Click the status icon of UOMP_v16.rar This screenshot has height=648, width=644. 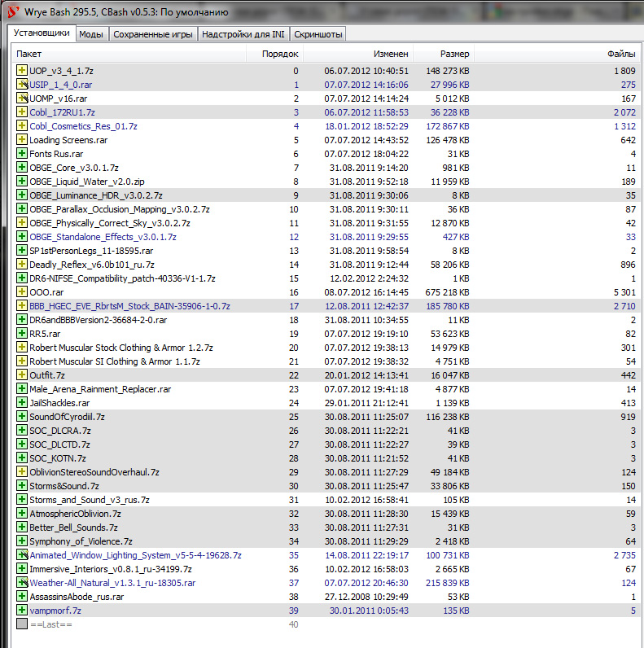point(22,98)
